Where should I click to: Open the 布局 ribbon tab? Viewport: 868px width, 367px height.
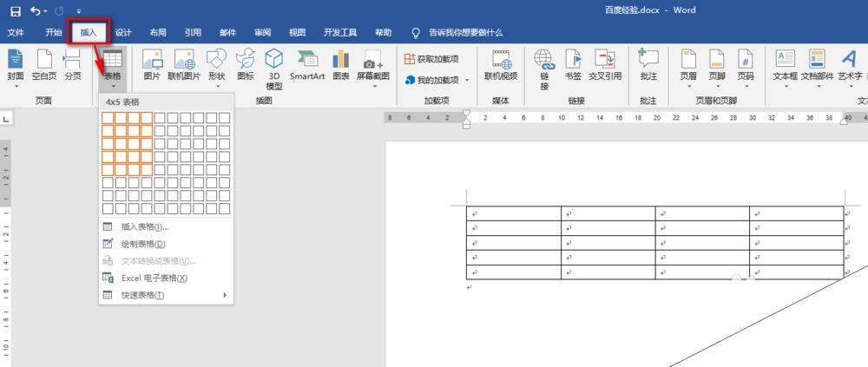158,33
